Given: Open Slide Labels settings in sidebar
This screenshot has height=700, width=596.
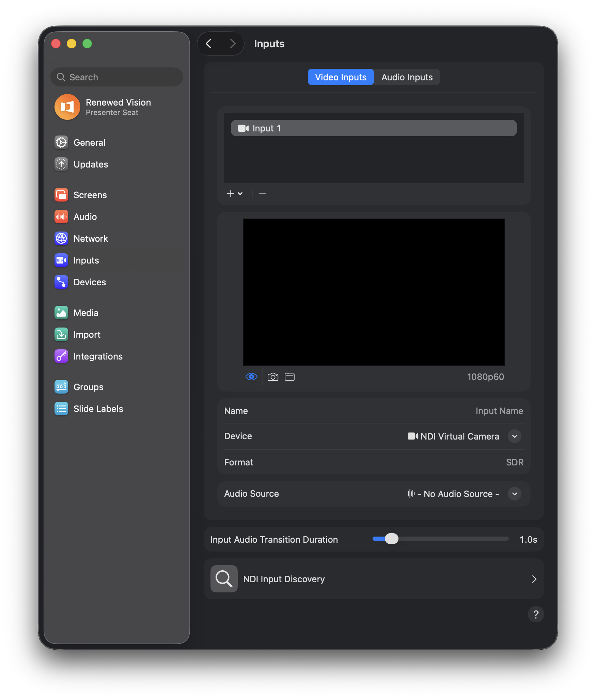Looking at the screenshot, I should point(117,409).
